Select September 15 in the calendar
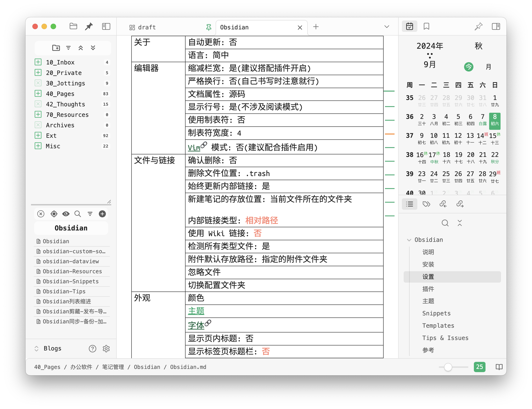 pyautogui.click(x=493, y=136)
